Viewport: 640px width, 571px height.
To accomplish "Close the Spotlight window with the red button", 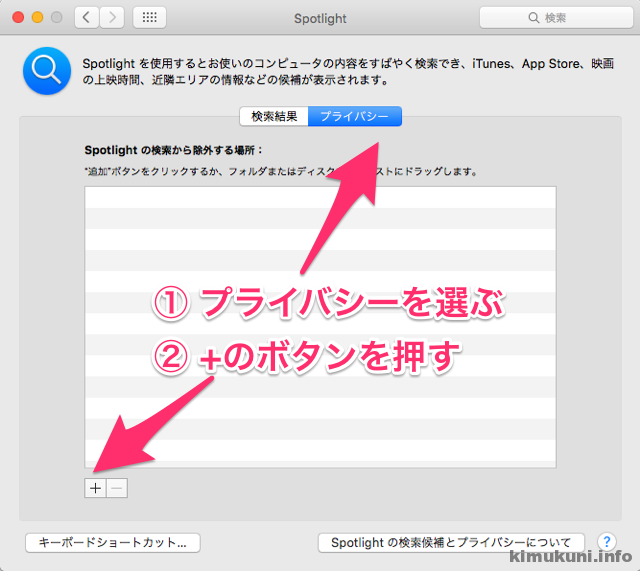I will click(18, 17).
